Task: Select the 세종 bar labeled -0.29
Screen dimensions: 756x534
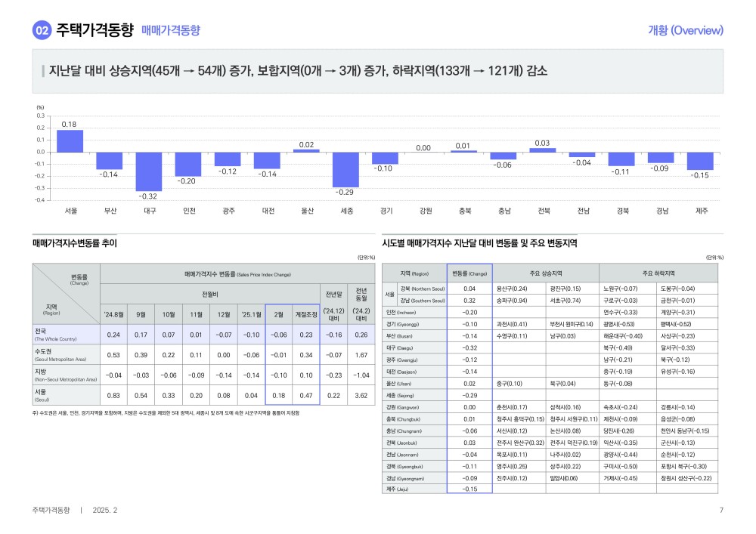Action: click(x=345, y=169)
